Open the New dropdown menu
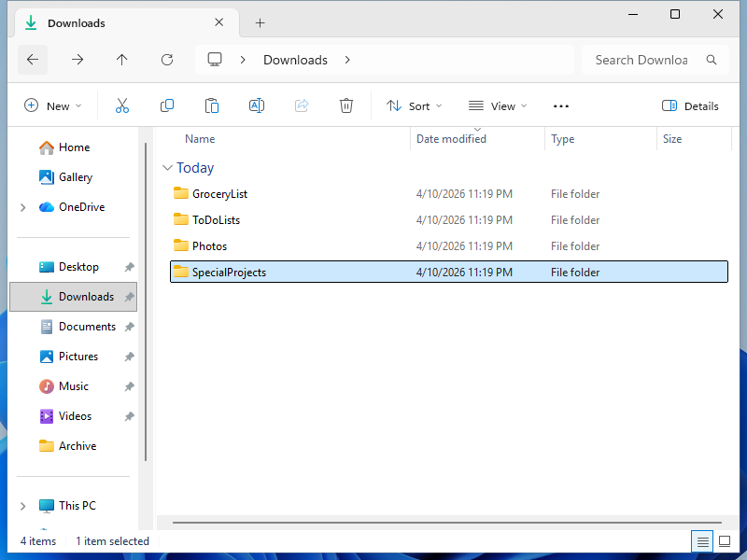This screenshot has width=747, height=560. 52,105
